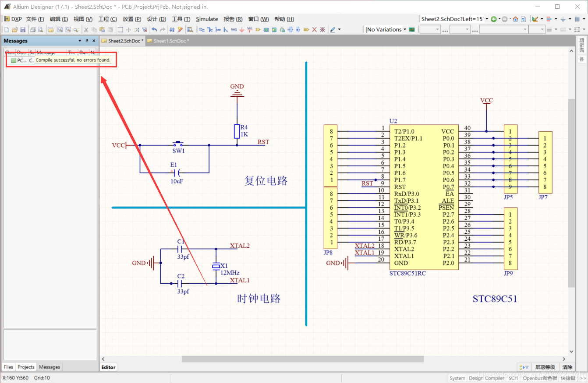Open the 放置 (P) menu
The width and height of the screenshot is (588, 383).
coord(132,19)
